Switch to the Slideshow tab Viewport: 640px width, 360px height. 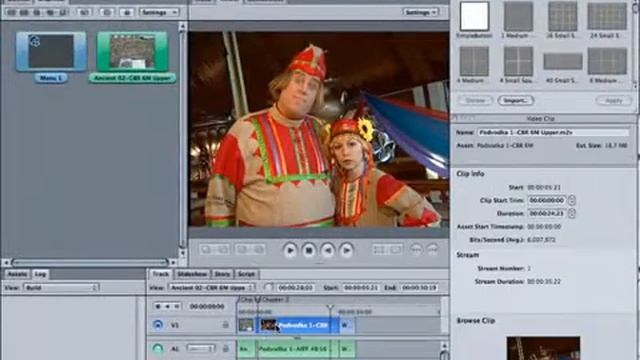tap(192, 274)
